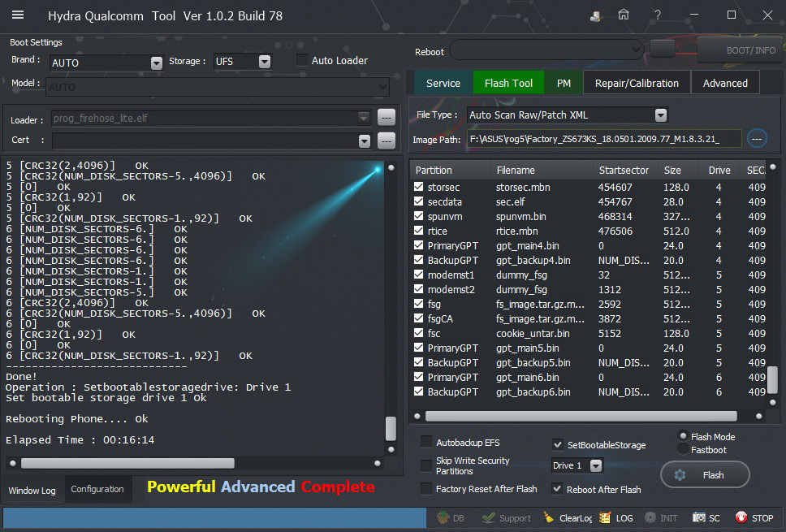
Task: Click the log horizontal scrollbar
Action: (127, 463)
